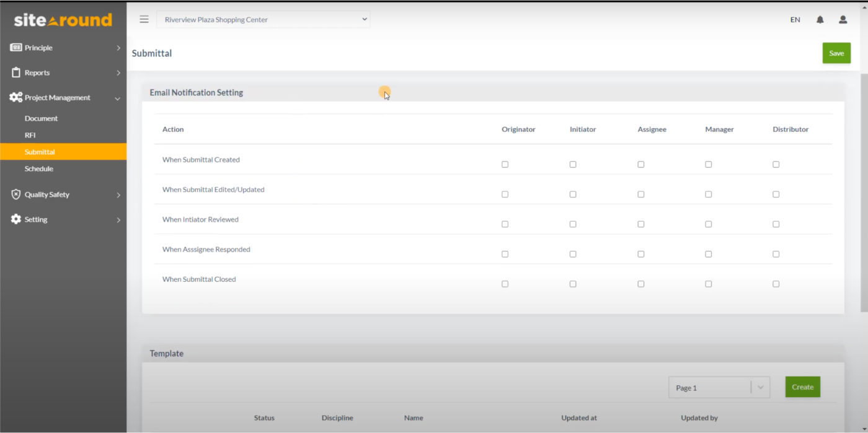
Task: Open the RFI menu item
Action: [30, 134]
